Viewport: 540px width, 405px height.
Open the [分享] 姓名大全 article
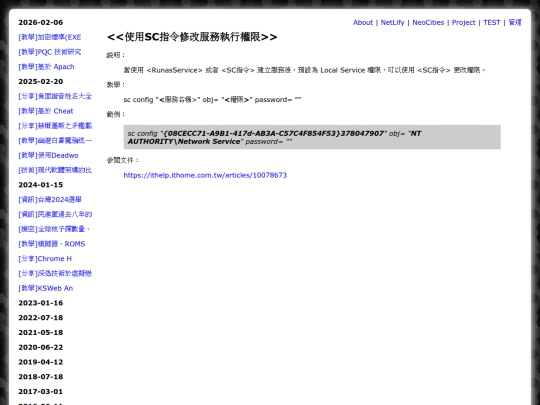55,96
